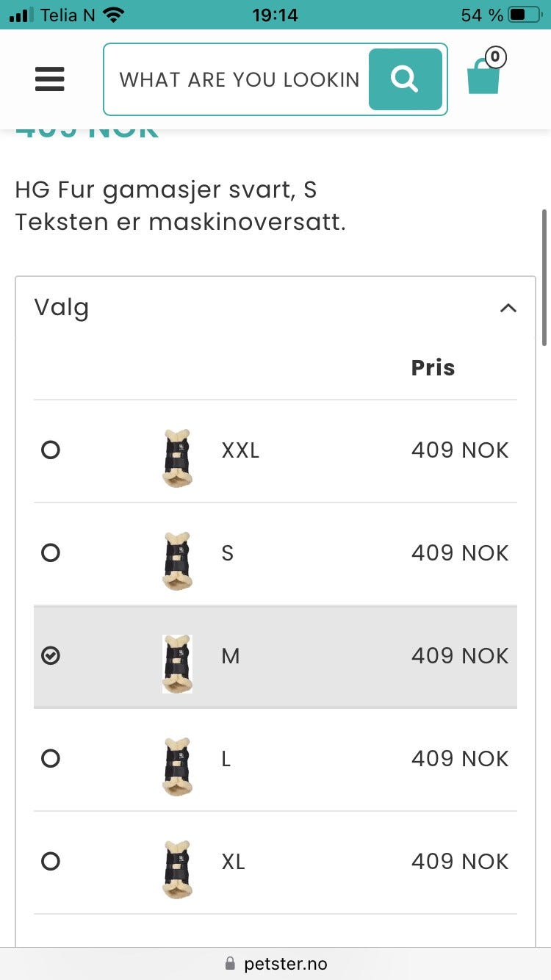Click the Pris column header

[x=433, y=367]
